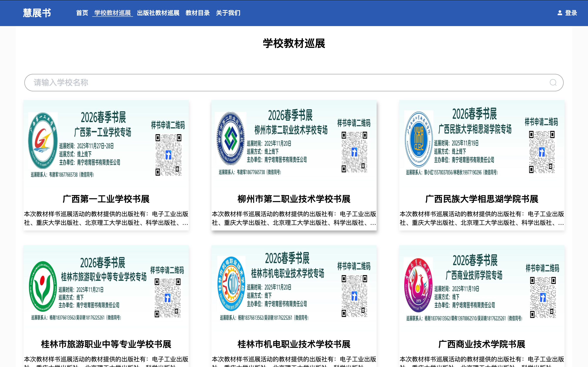Go to 出版社教材巡展 in the navbar
Image resolution: width=588 pixels, height=367 pixels.
(x=158, y=13)
